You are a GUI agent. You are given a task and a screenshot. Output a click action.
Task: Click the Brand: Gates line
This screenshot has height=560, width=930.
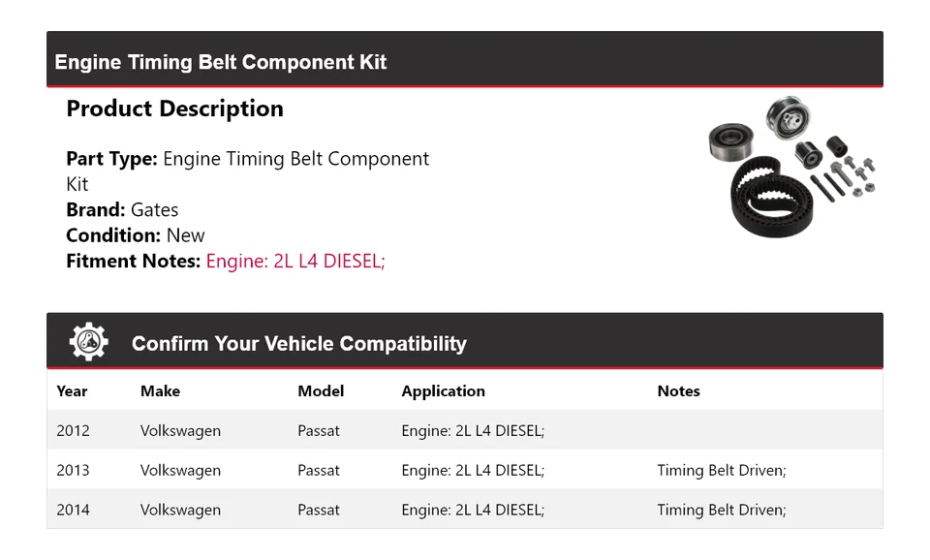[x=122, y=209]
